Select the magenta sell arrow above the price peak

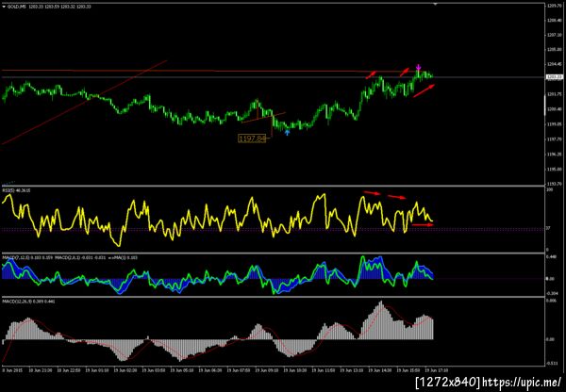click(x=418, y=67)
